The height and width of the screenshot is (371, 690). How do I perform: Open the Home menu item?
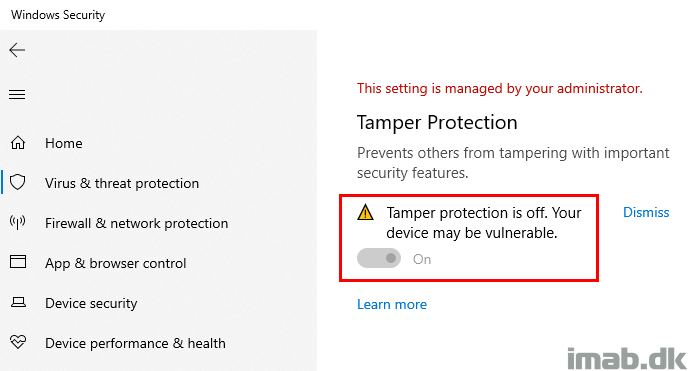(64, 143)
